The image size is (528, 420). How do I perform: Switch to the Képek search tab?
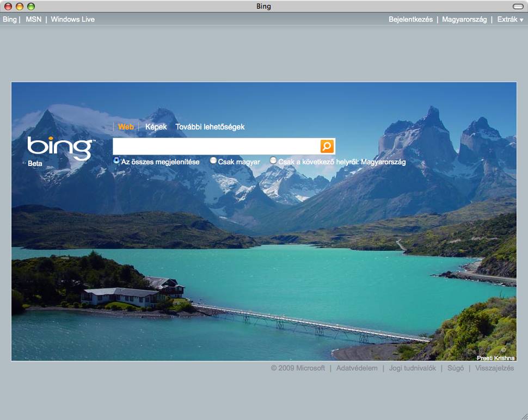click(156, 127)
